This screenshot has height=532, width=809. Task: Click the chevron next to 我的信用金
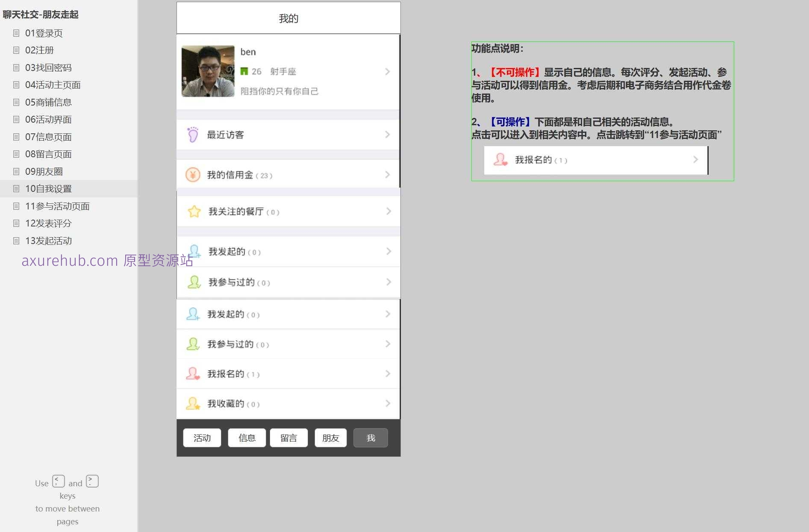388,174
